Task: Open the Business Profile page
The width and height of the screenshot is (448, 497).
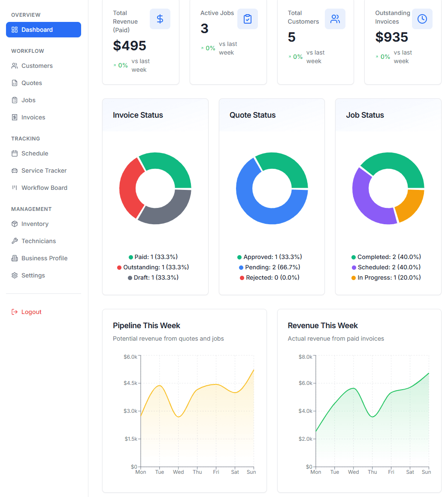Action: pyautogui.click(x=44, y=258)
